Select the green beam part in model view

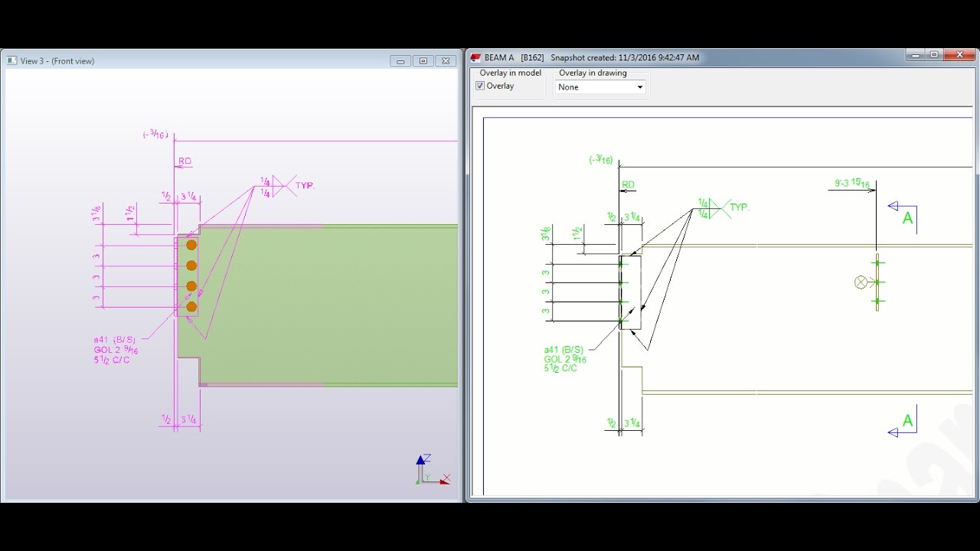[329, 306]
